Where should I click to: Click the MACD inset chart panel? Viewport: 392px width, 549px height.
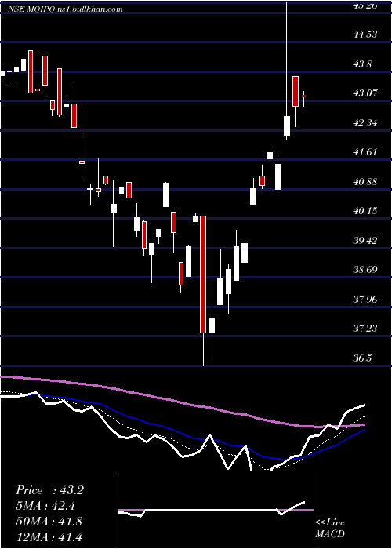pyautogui.click(x=216, y=510)
